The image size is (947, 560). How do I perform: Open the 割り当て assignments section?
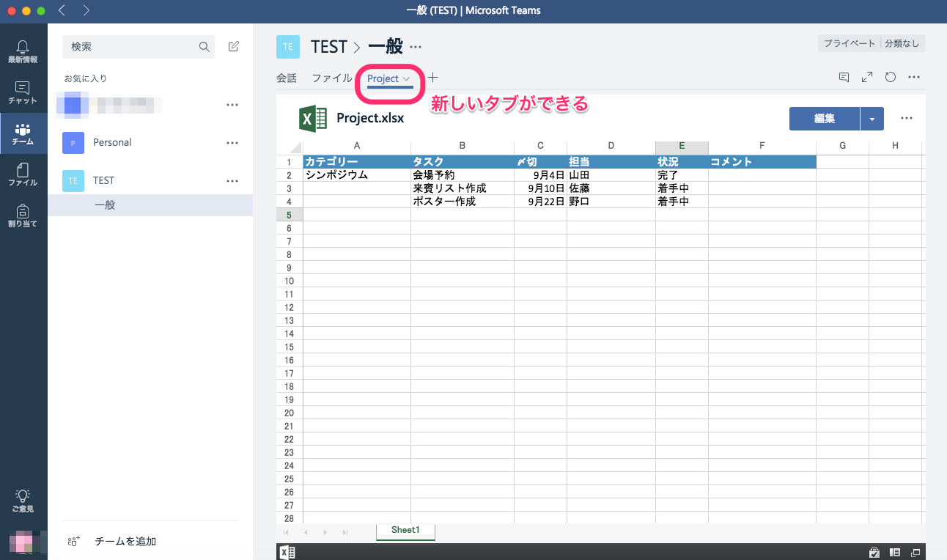click(23, 215)
